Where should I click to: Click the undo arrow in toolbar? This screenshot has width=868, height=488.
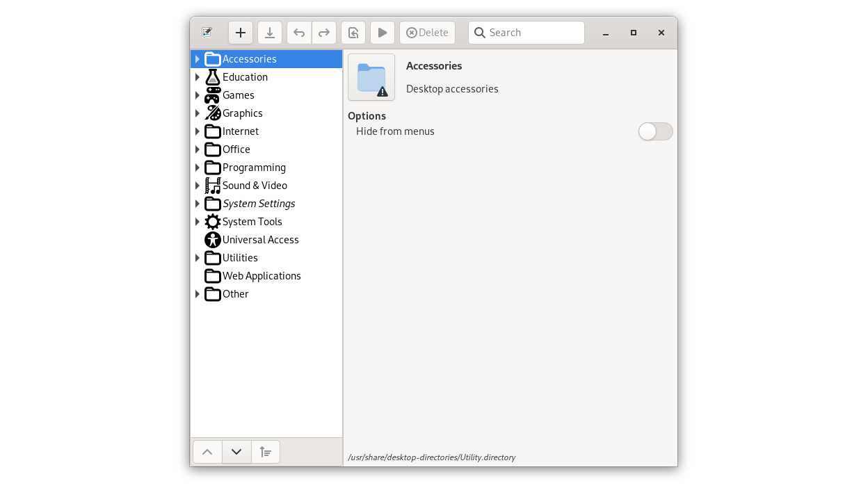(299, 33)
